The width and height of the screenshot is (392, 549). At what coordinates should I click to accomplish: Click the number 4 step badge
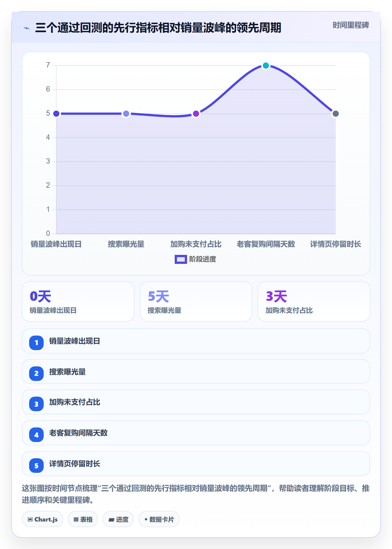[x=36, y=435]
